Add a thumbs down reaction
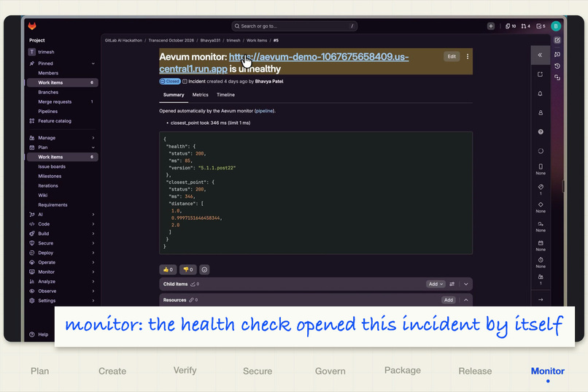Viewport: 588px width, 392px height. click(188, 269)
